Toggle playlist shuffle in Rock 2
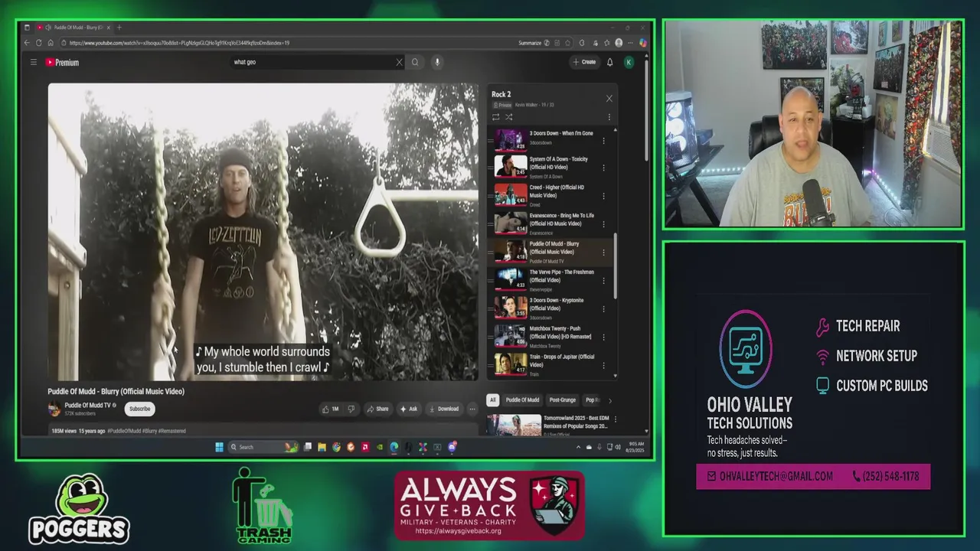 (x=508, y=117)
